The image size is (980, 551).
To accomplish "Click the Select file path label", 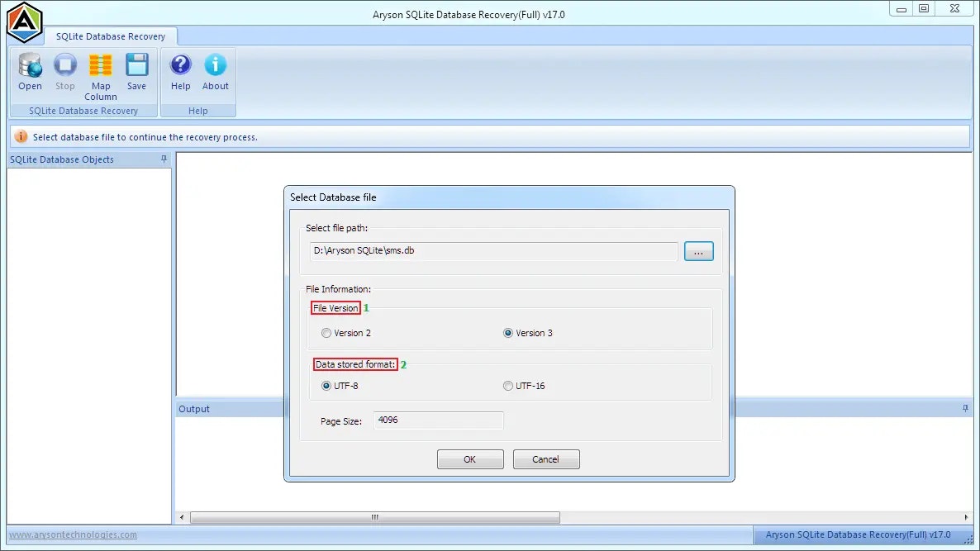I will (x=337, y=228).
